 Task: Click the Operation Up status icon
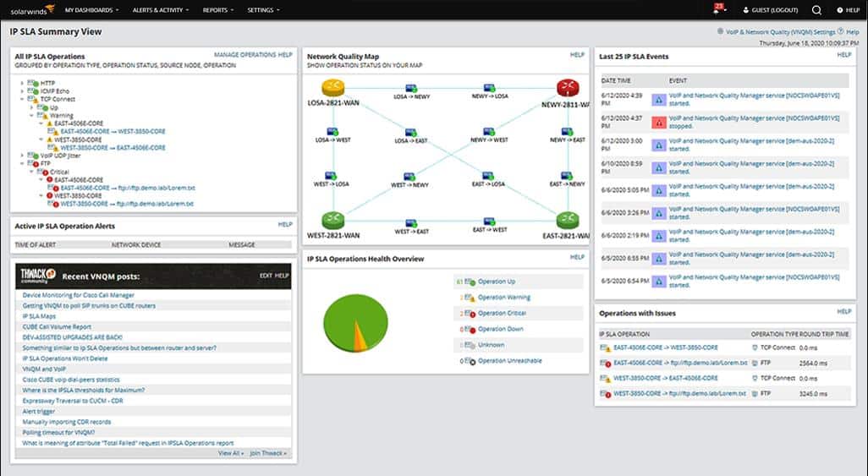pos(470,282)
